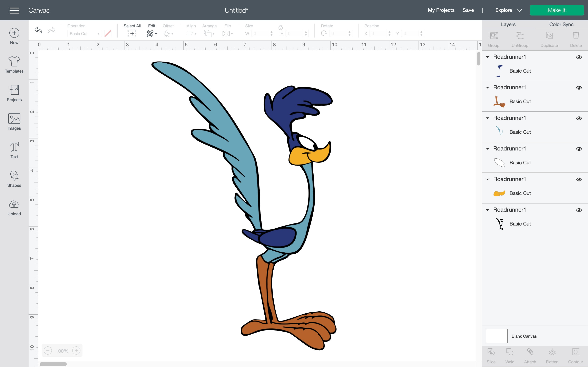This screenshot has height=367, width=588.
Task: Click the Make It button
Action: click(557, 10)
